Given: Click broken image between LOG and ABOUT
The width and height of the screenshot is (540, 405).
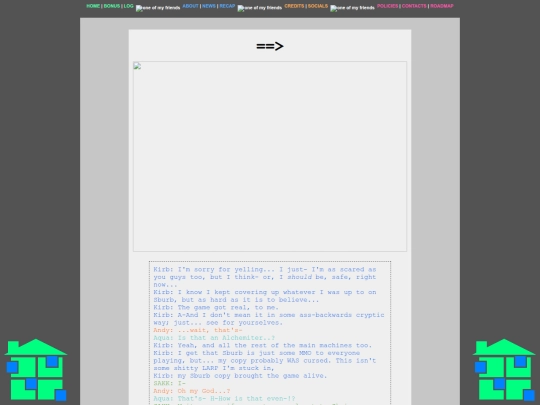Looking at the screenshot, I should click(x=158, y=8).
